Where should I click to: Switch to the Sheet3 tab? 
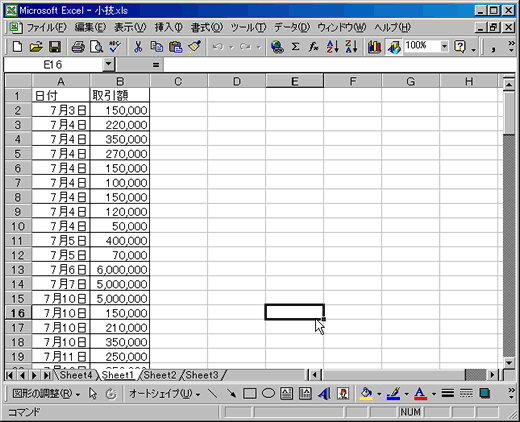point(202,375)
